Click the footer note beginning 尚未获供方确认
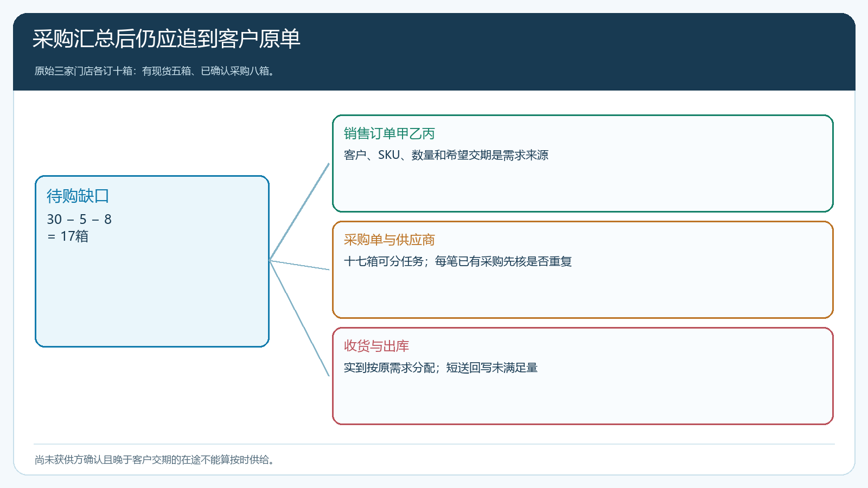The height and width of the screenshot is (488, 868). pyautogui.click(x=156, y=460)
